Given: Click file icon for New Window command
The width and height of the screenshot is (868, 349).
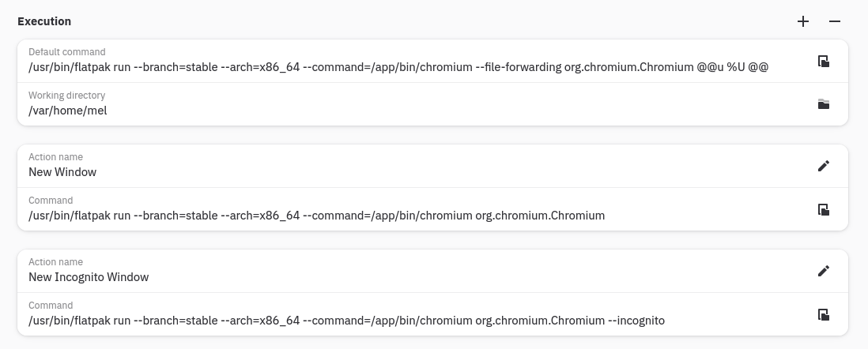Looking at the screenshot, I should click(x=823, y=210).
